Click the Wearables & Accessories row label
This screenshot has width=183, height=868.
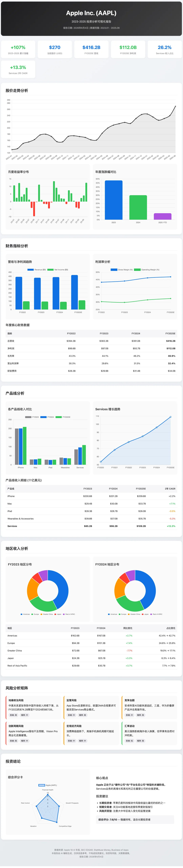pyautogui.click(x=21, y=519)
